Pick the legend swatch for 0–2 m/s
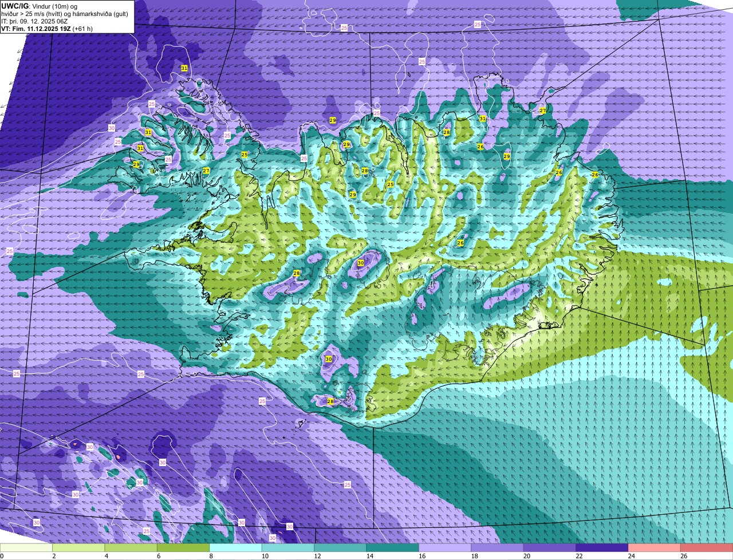The width and height of the screenshot is (733, 560). (x=26, y=548)
